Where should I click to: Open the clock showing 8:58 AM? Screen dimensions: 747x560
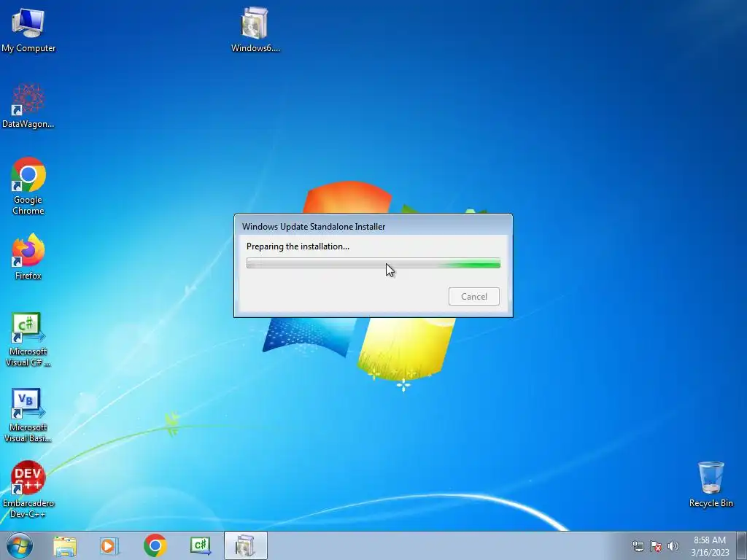pyautogui.click(x=710, y=546)
